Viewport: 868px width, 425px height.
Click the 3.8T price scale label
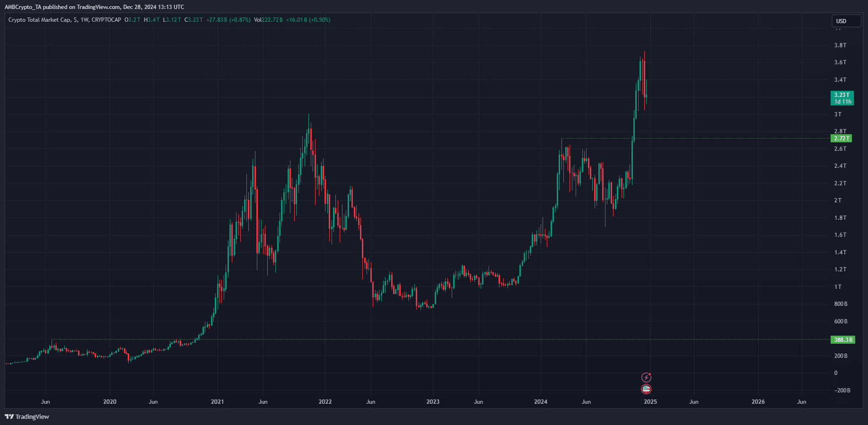pyautogui.click(x=840, y=45)
